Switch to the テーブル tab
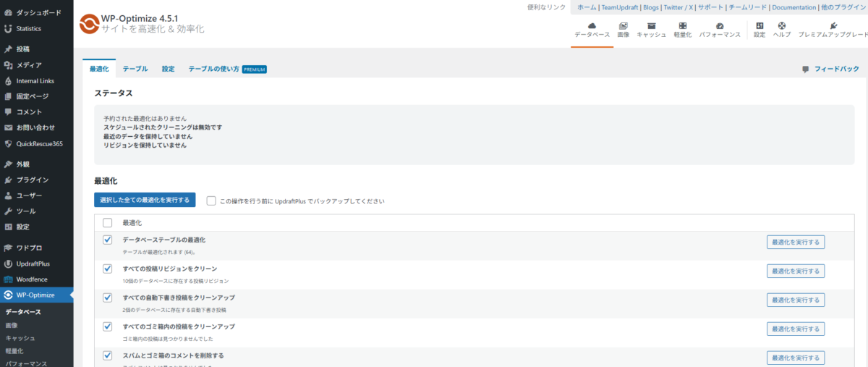Image resolution: width=868 pixels, height=367 pixels. tap(135, 69)
